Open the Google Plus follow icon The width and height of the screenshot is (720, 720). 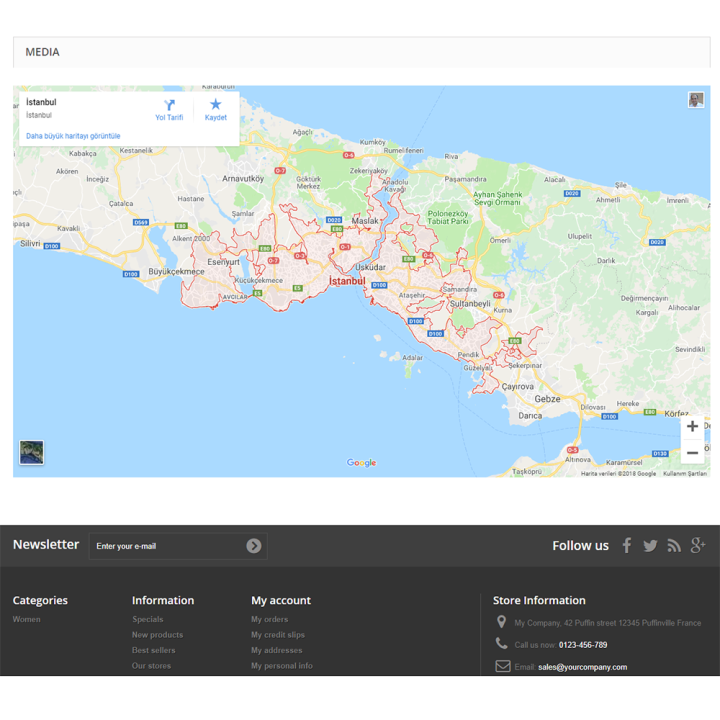(x=698, y=545)
